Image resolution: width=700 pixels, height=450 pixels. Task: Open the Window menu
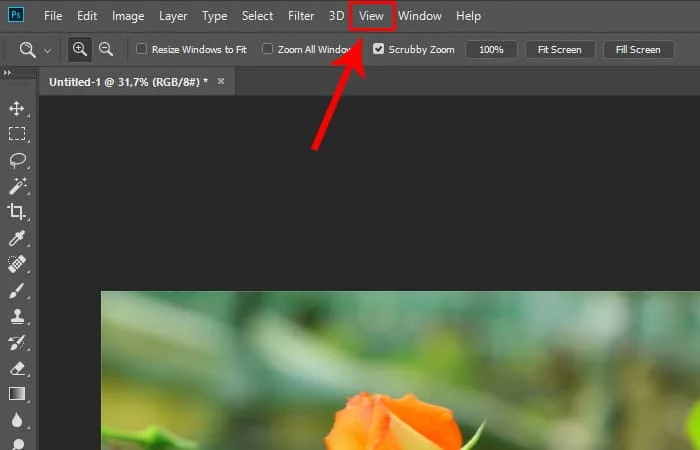click(x=420, y=16)
